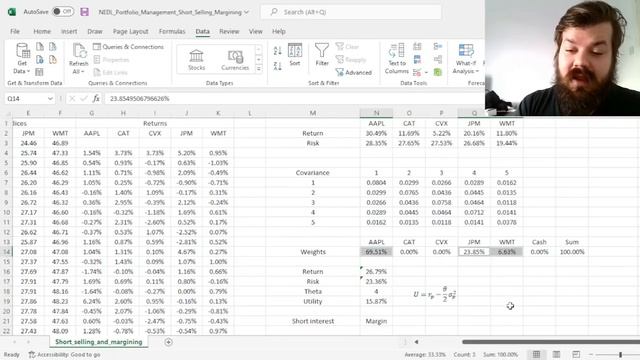Toggle the Filter funnel
Image resolution: width=640 pixels, height=360 pixels.
[322, 55]
